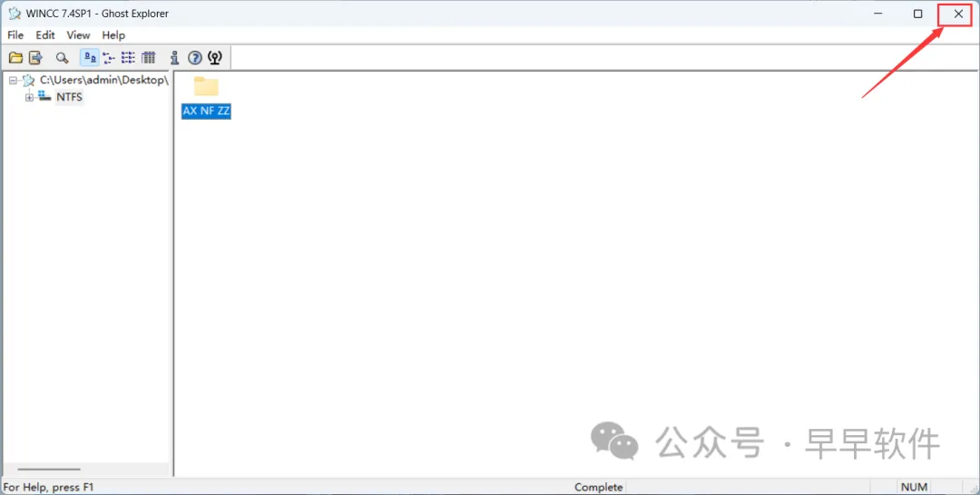Click the image Properties info icon
This screenshot has height=495, width=980.
[x=174, y=58]
